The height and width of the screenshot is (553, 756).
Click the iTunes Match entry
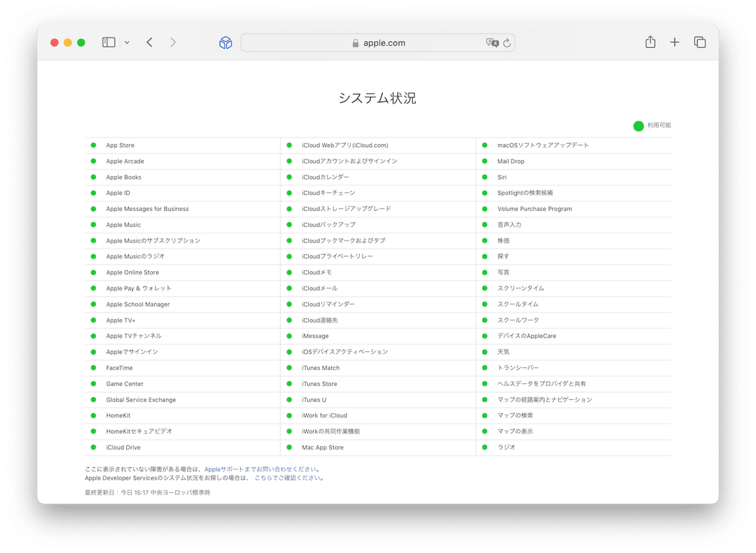321,368
